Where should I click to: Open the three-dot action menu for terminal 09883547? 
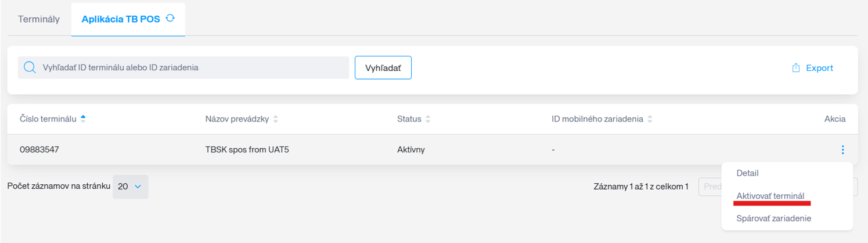point(842,150)
